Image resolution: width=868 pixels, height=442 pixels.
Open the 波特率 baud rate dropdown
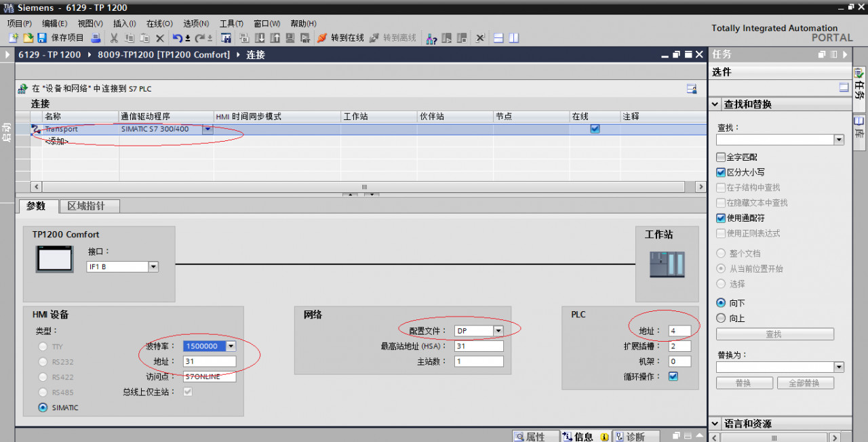[231, 346]
